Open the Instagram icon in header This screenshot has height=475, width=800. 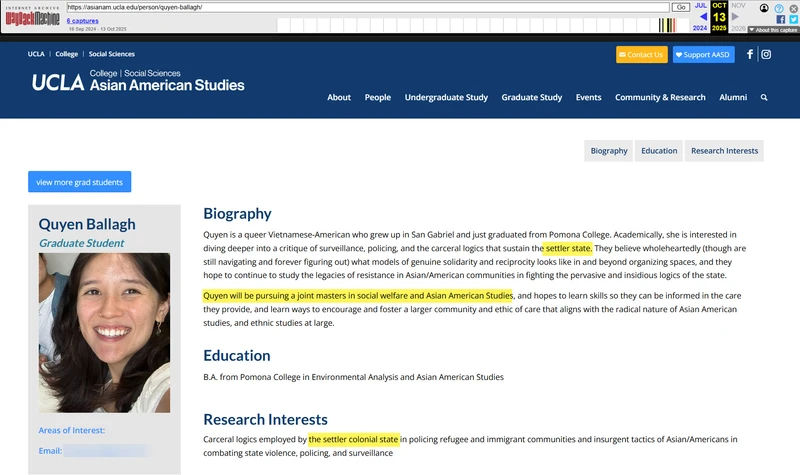tap(766, 54)
